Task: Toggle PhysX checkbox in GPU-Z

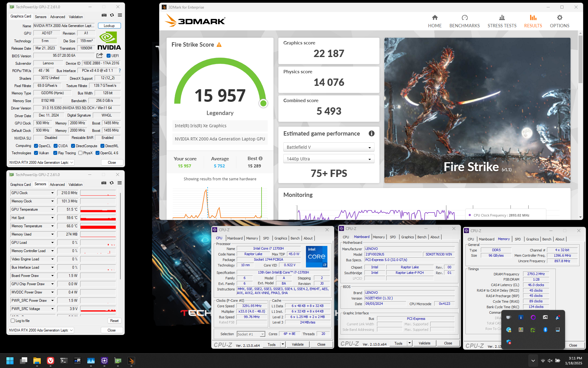Action: 80,153
